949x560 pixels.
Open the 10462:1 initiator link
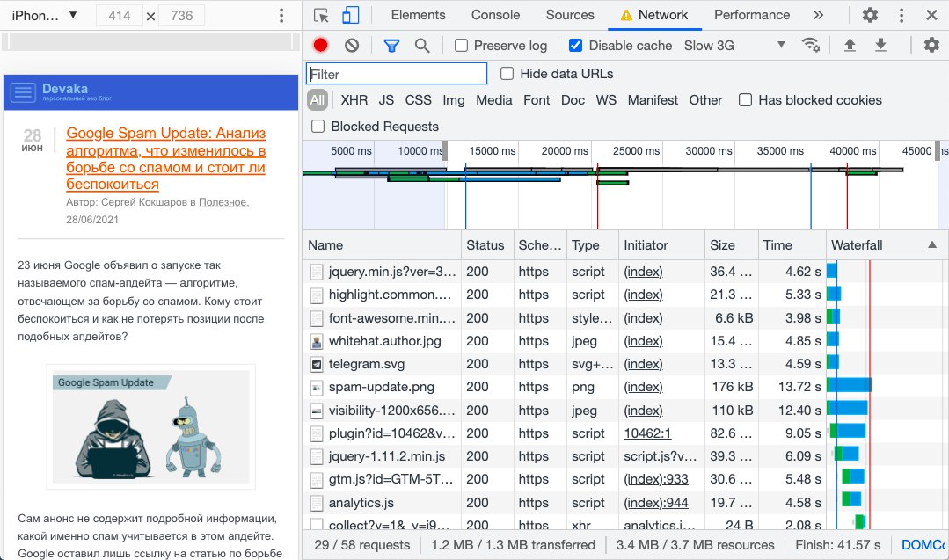647,433
